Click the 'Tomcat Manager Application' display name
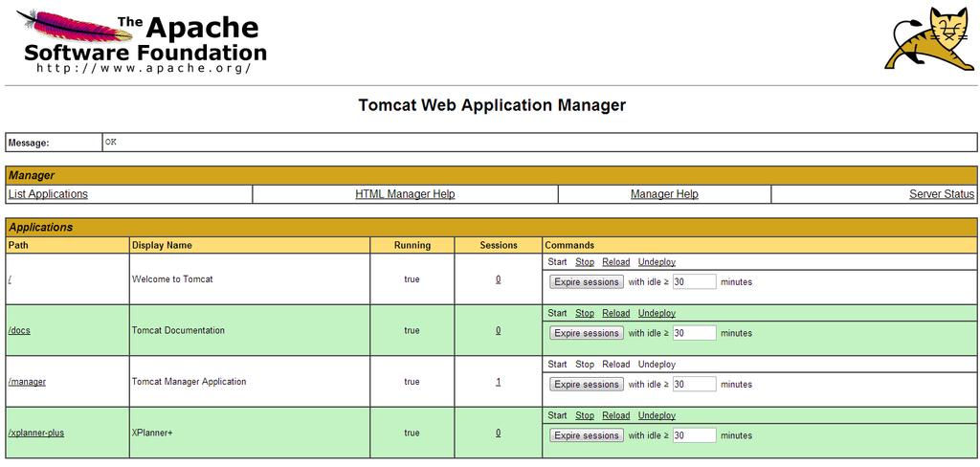The height and width of the screenshot is (467, 980). click(189, 382)
